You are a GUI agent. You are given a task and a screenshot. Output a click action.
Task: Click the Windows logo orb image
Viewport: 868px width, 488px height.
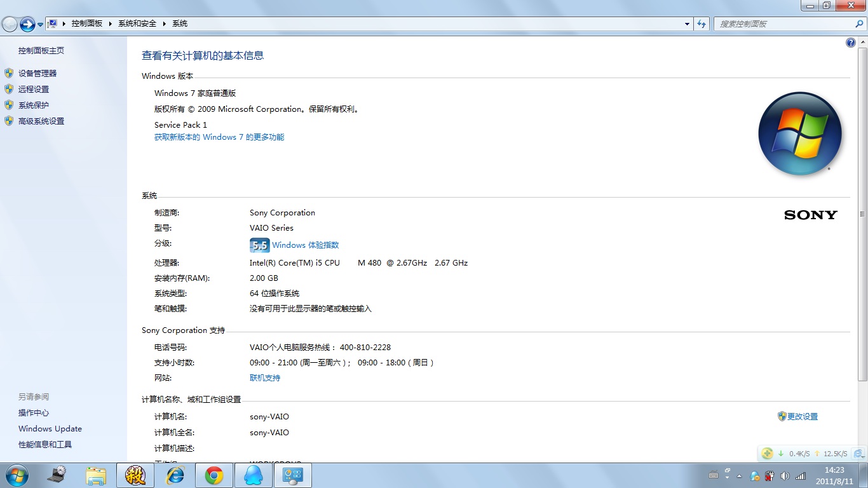click(x=799, y=133)
